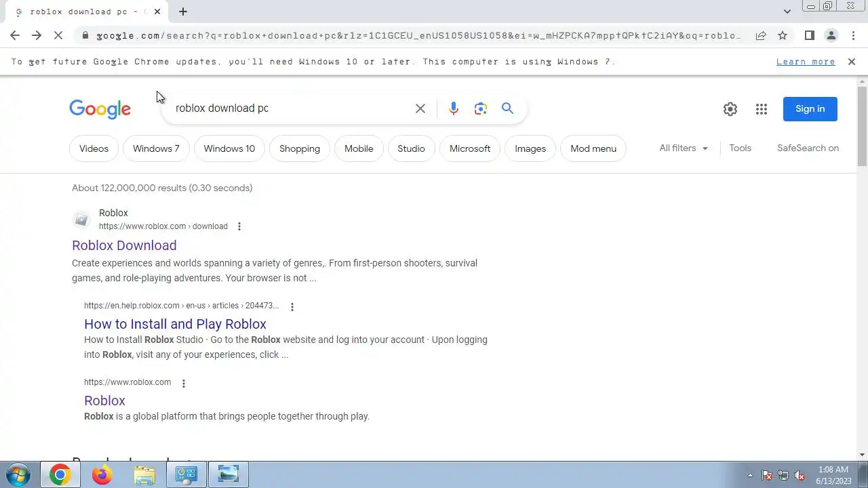868x488 pixels.
Task: Click the blue search magnifier button
Action: click(507, 108)
